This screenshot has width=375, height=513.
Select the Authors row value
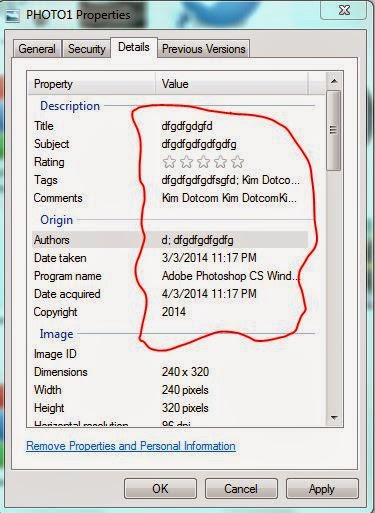pos(197,240)
